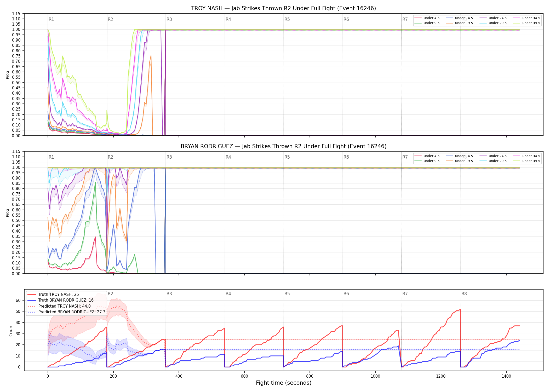The image size is (549, 392).
Task: Click R8 round label in the Count chart
Action: (x=464, y=294)
